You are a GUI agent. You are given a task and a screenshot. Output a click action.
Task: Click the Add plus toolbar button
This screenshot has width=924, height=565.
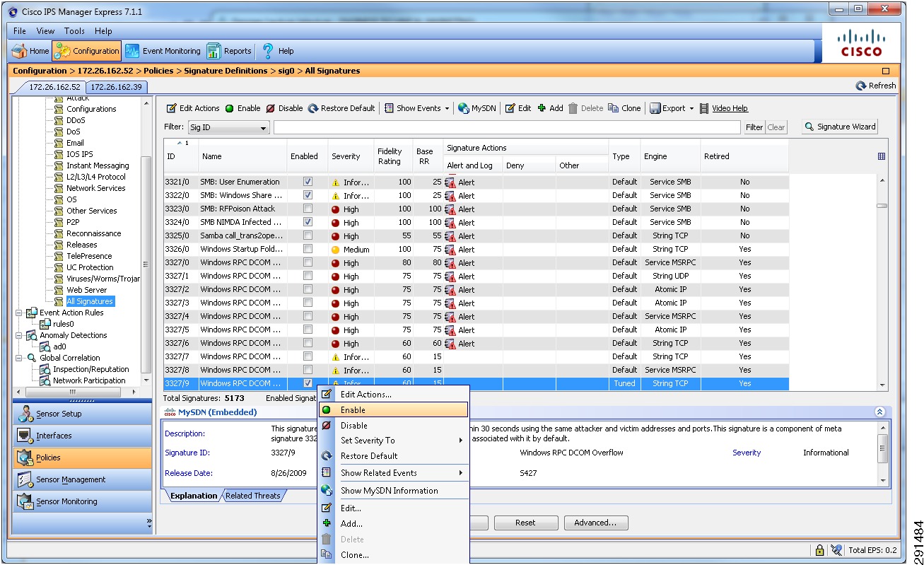pos(551,108)
